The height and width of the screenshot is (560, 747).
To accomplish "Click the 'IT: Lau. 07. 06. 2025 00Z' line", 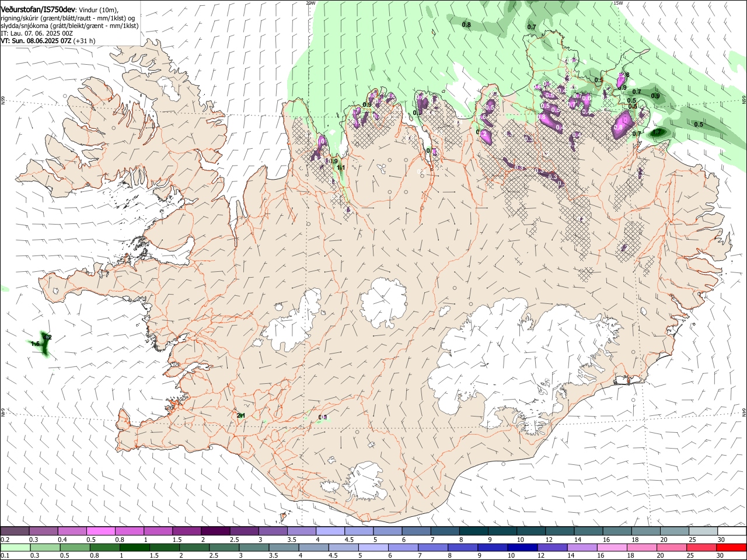I will (37, 33).
